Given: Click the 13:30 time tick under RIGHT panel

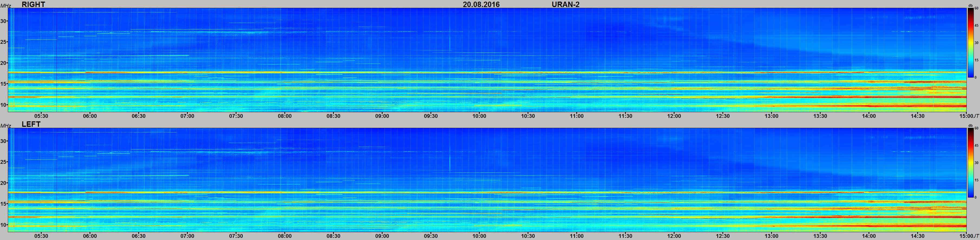Looking at the screenshot, I should click(820, 116).
